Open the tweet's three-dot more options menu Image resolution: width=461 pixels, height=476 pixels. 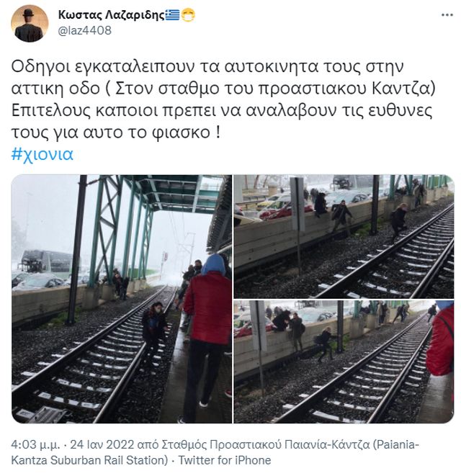(x=447, y=15)
